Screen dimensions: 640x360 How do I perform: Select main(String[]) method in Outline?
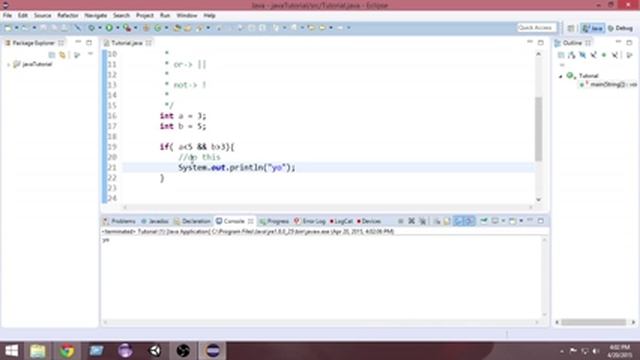(609, 84)
